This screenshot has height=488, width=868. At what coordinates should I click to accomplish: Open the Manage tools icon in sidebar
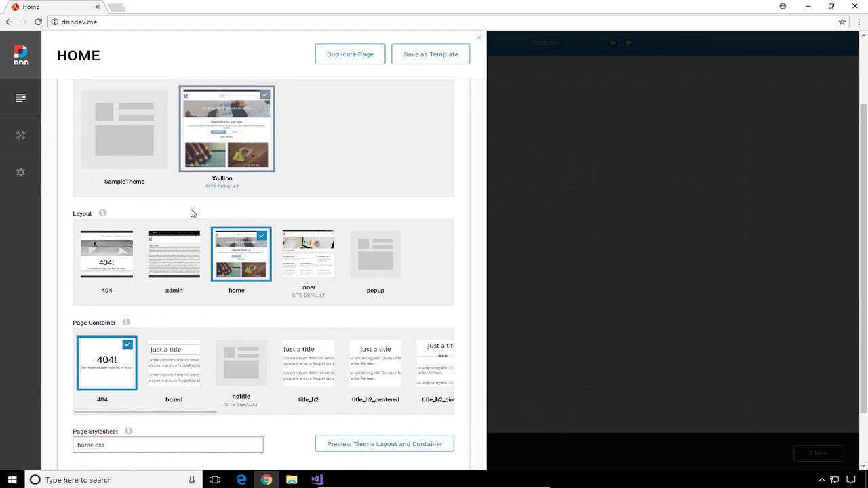(x=20, y=135)
